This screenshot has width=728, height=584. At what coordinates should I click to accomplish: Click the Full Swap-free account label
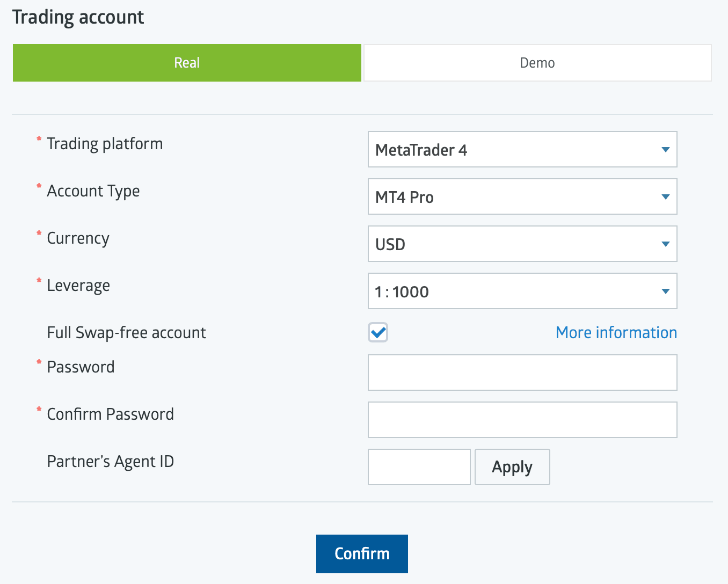click(x=126, y=333)
